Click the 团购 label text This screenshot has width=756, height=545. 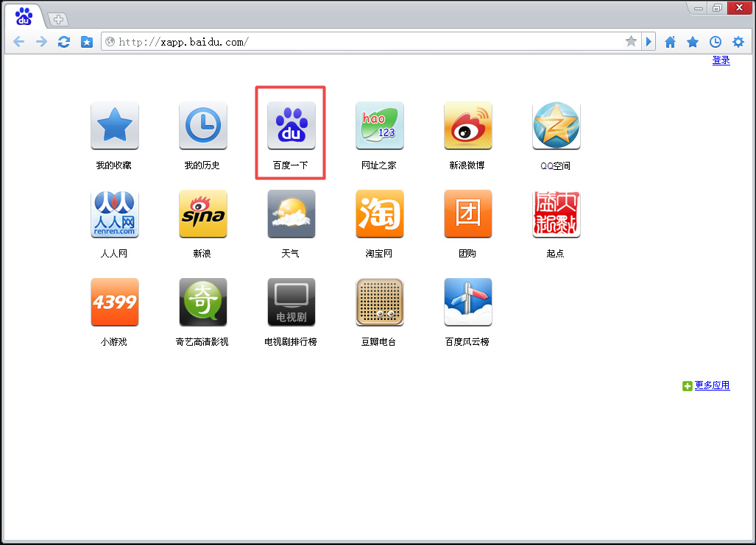click(467, 254)
